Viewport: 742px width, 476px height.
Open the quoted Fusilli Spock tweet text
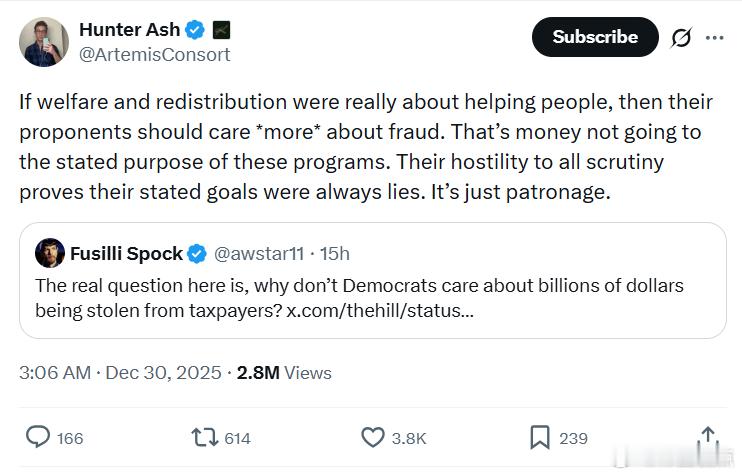tap(359, 286)
